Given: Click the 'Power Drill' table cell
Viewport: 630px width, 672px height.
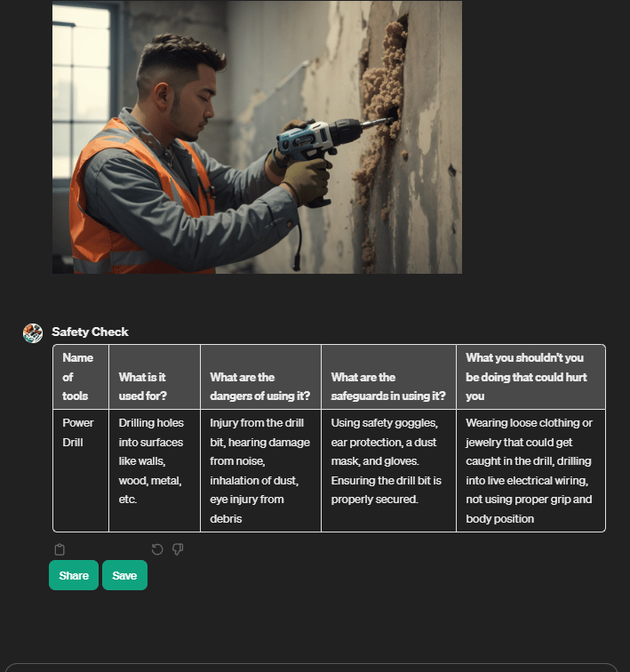Looking at the screenshot, I should pos(81,470).
